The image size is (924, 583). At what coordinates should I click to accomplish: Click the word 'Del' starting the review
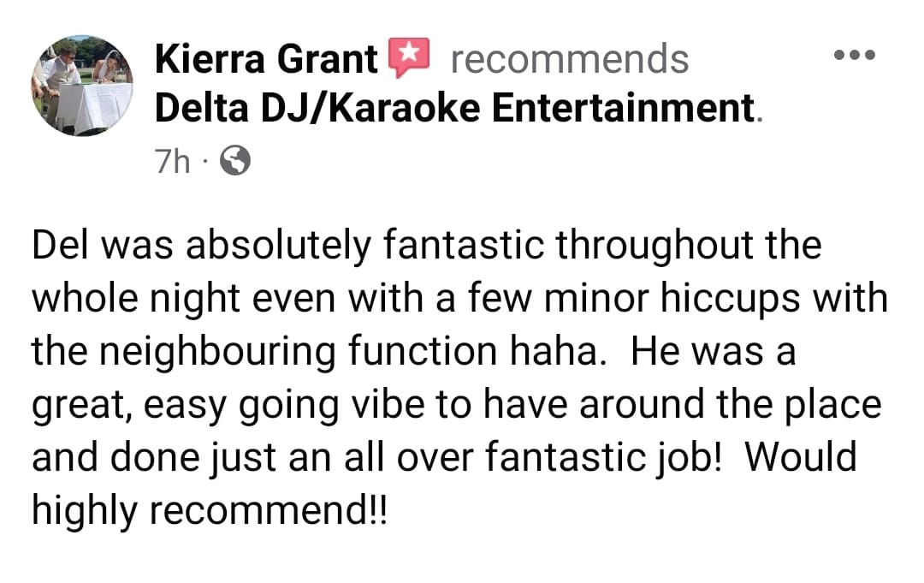click(63, 247)
